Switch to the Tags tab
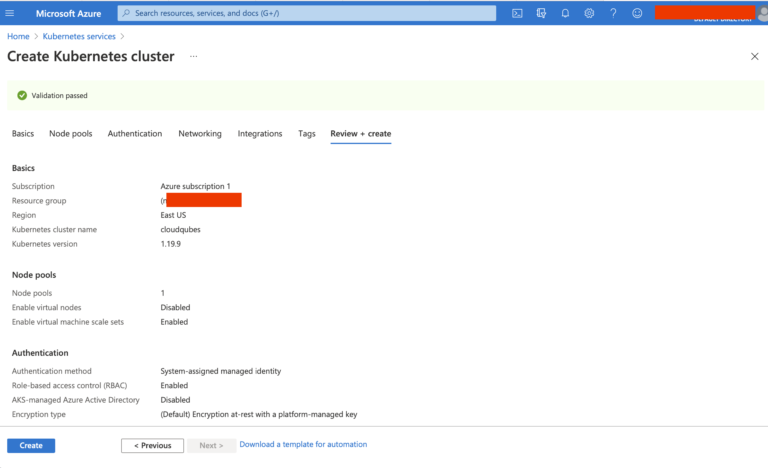This screenshot has height=468, width=768. click(x=307, y=133)
